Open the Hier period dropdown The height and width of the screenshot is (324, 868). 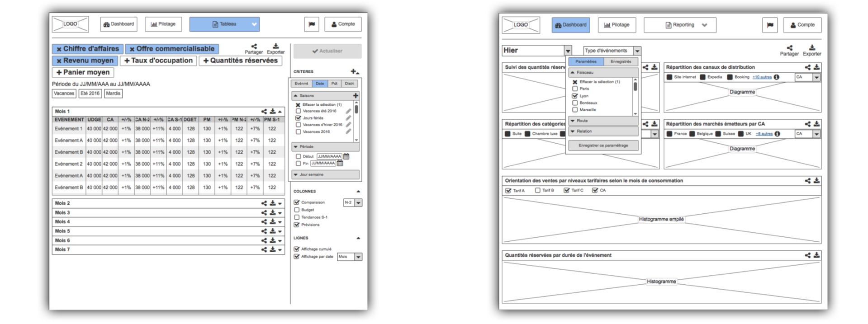point(568,51)
